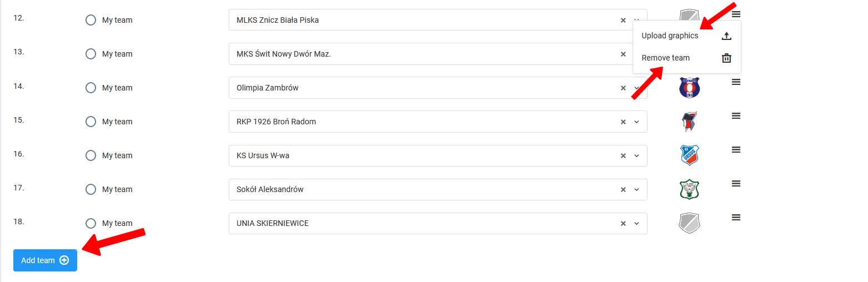This screenshot has width=868, height=282.
Task: Expand the RKP 1926 Broń Radom dropdown
Action: point(637,122)
